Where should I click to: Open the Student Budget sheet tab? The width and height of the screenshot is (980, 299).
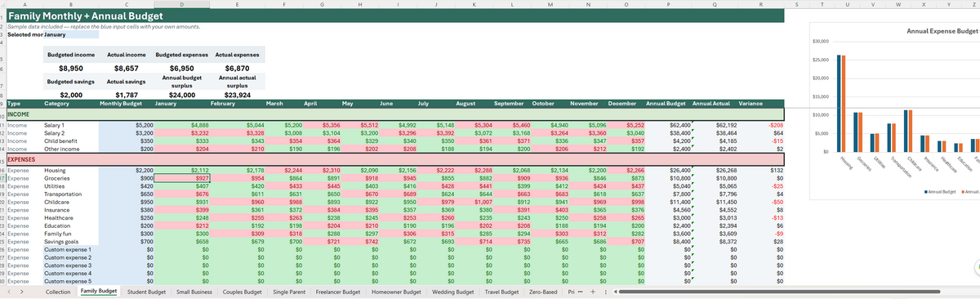pyautogui.click(x=147, y=292)
